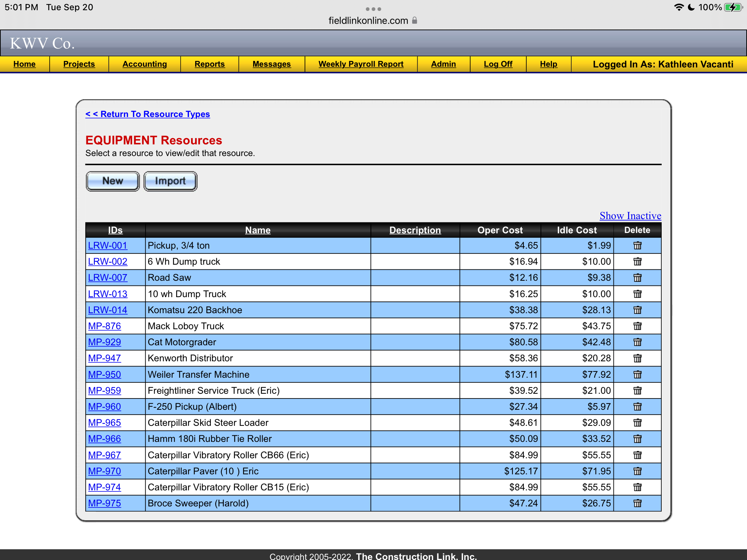Click delete icon for Cat Motorgrader
Image resolution: width=747 pixels, height=560 pixels.
coord(638,342)
